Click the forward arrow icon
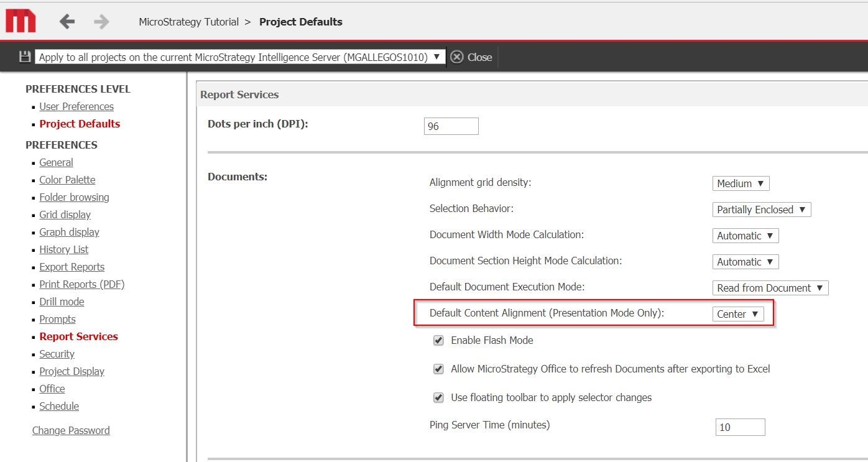The height and width of the screenshot is (462, 868). coord(101,22)
